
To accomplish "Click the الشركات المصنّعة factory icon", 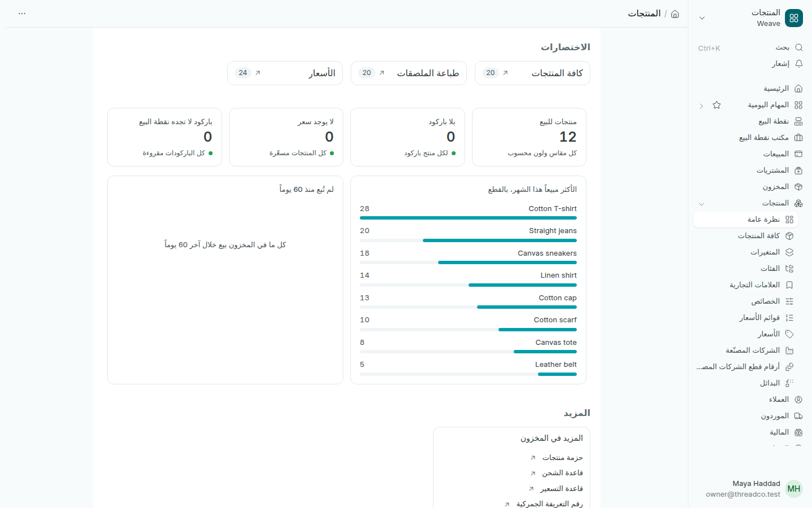I will [789, 351].
